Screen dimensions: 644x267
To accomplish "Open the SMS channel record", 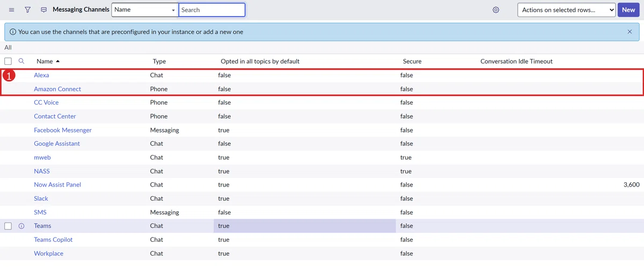I will (40, 212).
